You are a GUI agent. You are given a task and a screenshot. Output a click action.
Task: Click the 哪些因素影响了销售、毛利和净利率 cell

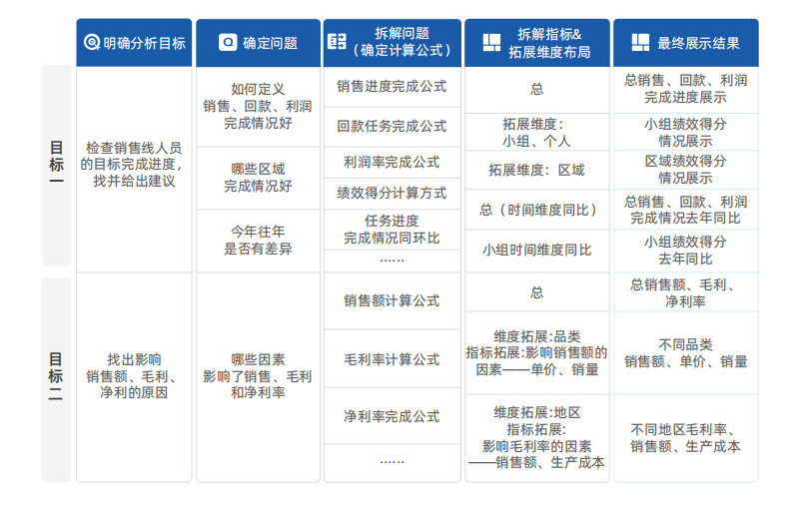coord(258,377)
